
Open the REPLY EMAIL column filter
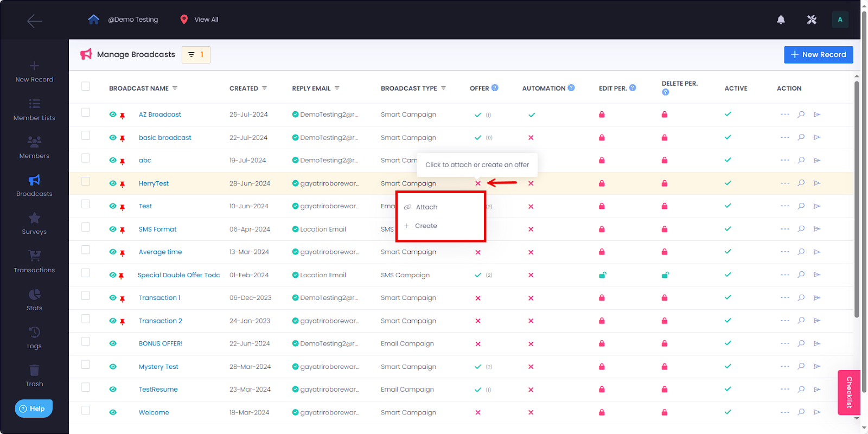pos(337,88)
